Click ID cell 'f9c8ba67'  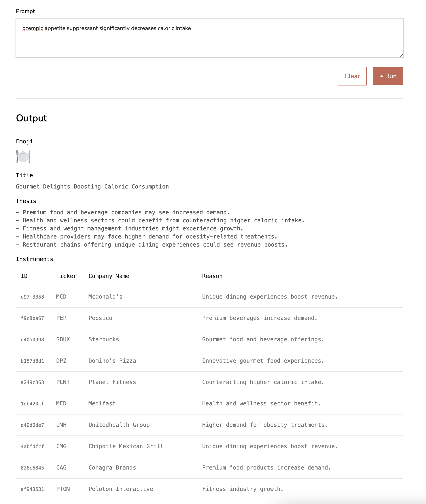32,318
